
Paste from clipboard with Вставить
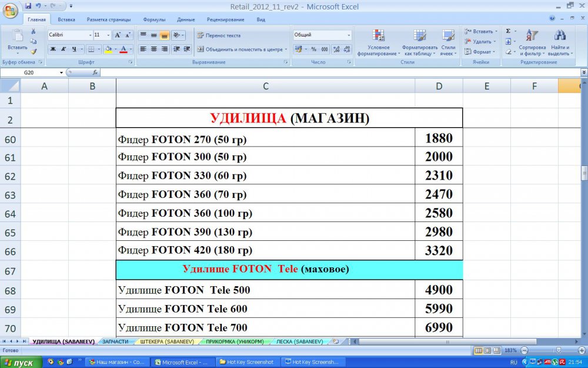[17, 42]
